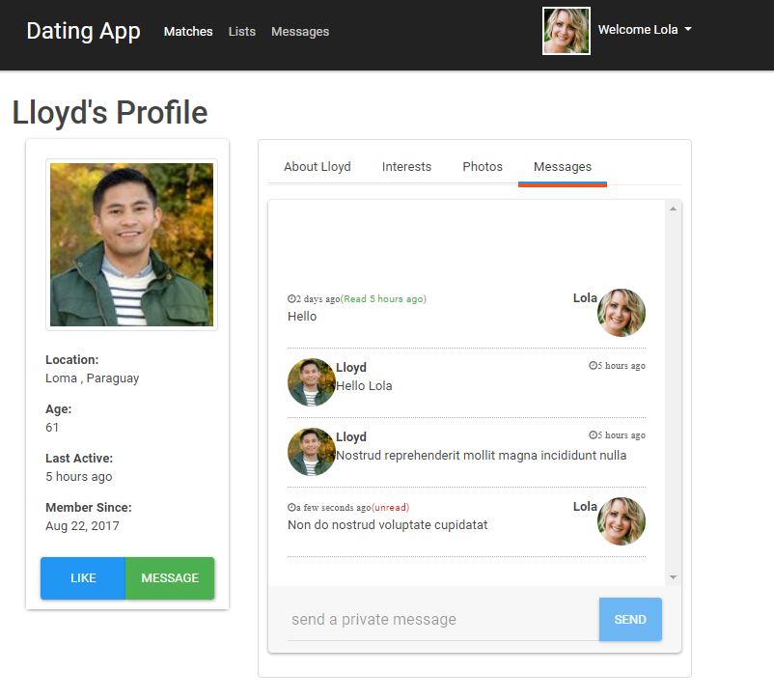The image size is (774, 700).
Task: Switch to the Interests tab
Action: pyautogui.click(x=406, y=166)
